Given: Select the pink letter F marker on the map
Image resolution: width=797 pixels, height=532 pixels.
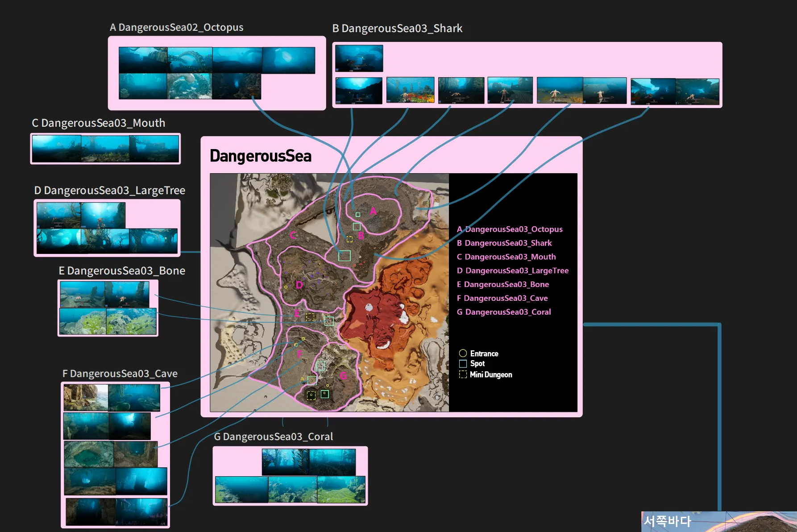Looking at the screenshot, I should pos(300,354).
